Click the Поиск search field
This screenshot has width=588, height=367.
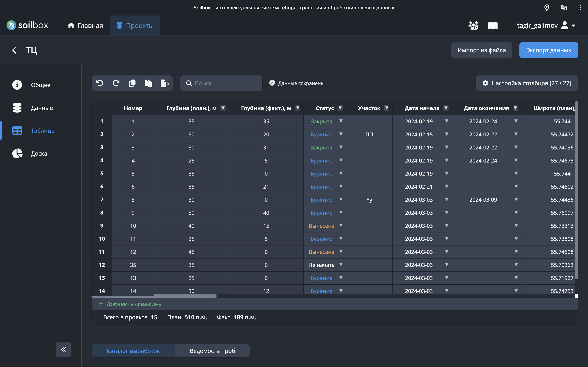[x=225, y=83]
